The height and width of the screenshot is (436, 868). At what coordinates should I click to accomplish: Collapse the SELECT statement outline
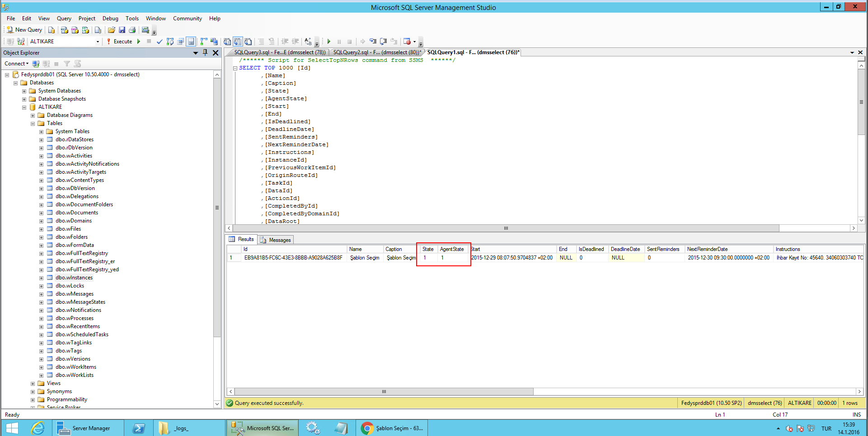235,68
